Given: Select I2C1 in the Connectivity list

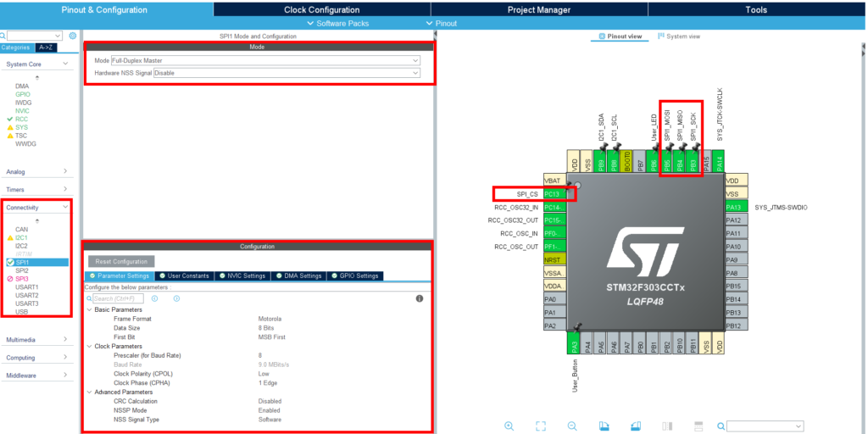Looking at the screenshot, I should (22, 237).
